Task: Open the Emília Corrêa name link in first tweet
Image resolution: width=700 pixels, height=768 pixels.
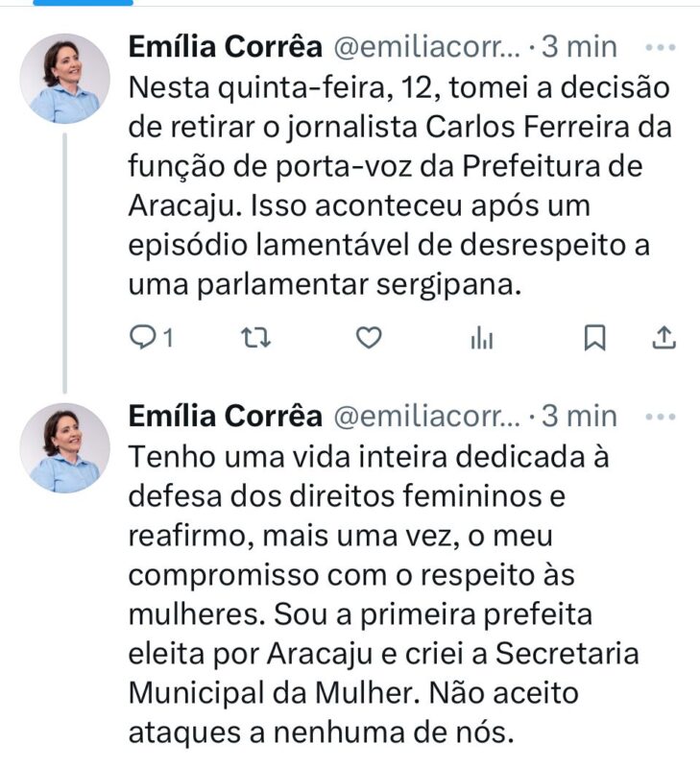Action: click(x=226, y=47)
